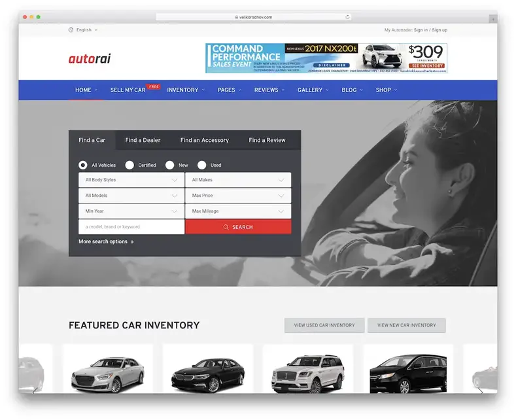Click the Sign in link

(421, 30)
